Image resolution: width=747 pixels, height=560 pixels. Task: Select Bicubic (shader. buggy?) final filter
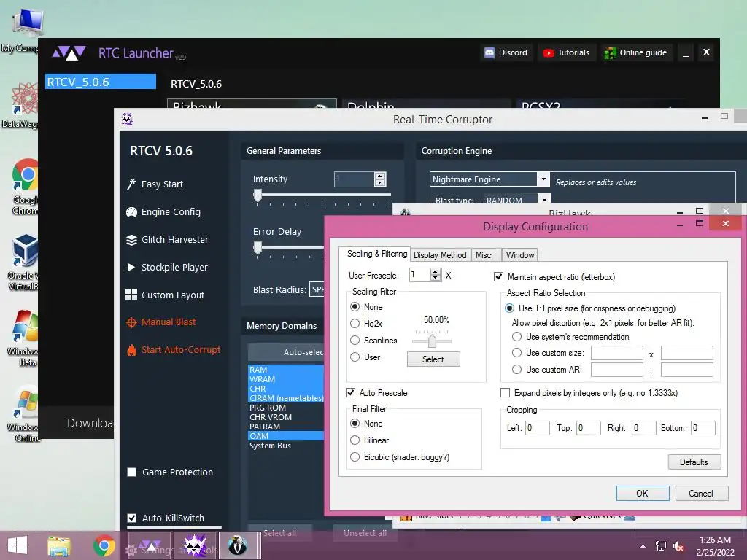pos(355,457)
